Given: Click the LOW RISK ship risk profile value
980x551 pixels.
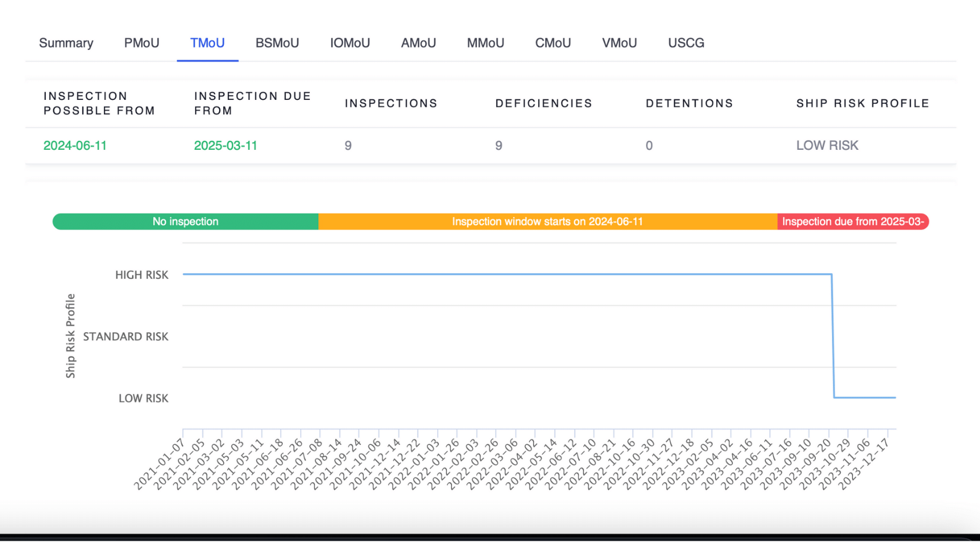Looking at the screenshot, I should pos(827,146).
